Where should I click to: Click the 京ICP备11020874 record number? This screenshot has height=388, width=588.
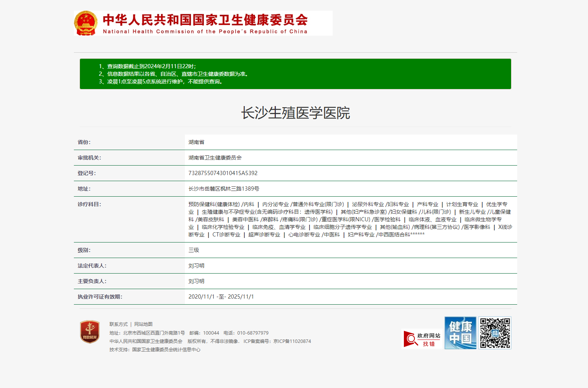tap(292, 341)
